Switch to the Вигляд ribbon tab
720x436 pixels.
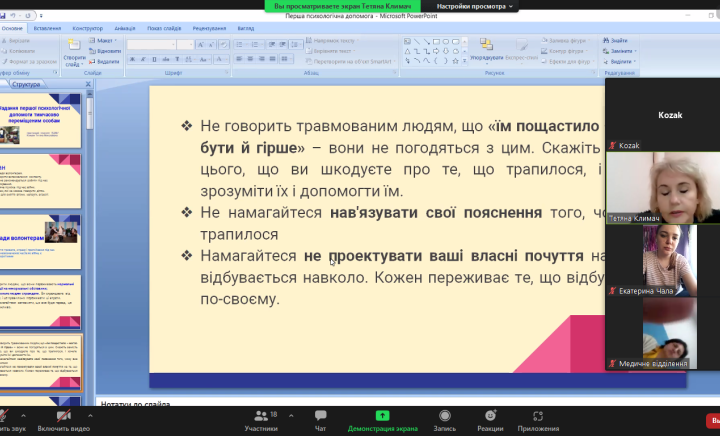pyautogui.click(x=246, y=28)
